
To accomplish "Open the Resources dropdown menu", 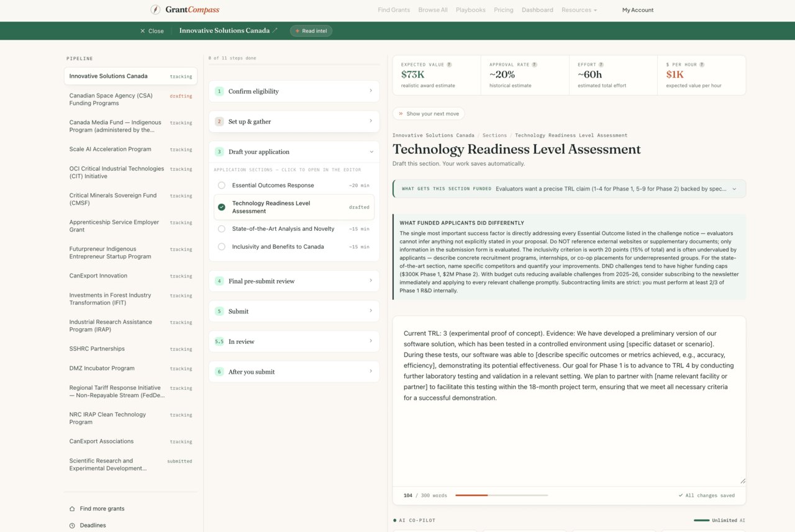I will point(579,10).
